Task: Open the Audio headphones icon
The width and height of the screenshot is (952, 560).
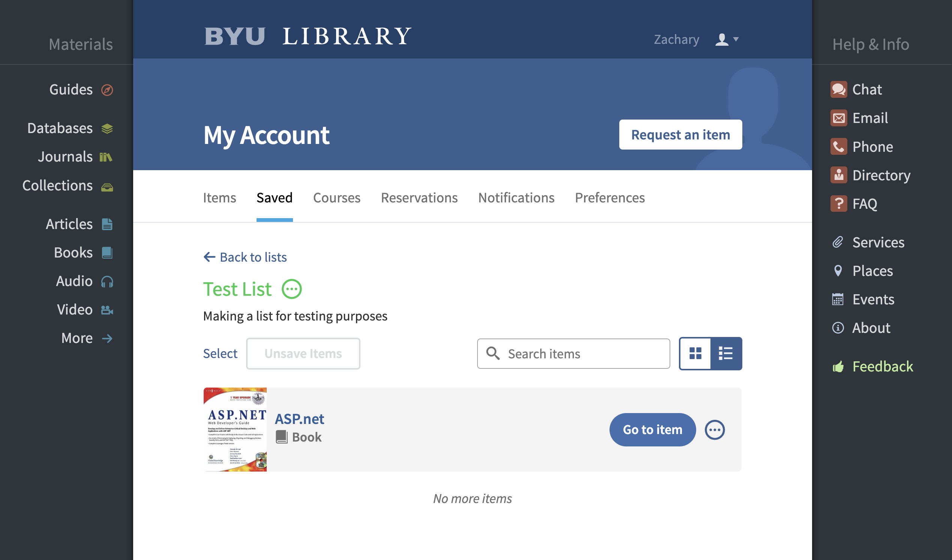Action: pyautogui.click(x=107, y=281)
